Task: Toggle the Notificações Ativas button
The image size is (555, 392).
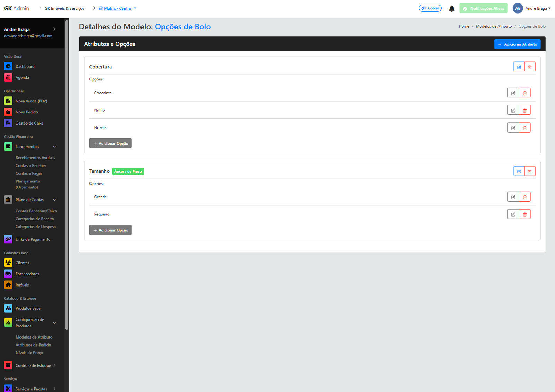Action: click(x=483, y=8)
